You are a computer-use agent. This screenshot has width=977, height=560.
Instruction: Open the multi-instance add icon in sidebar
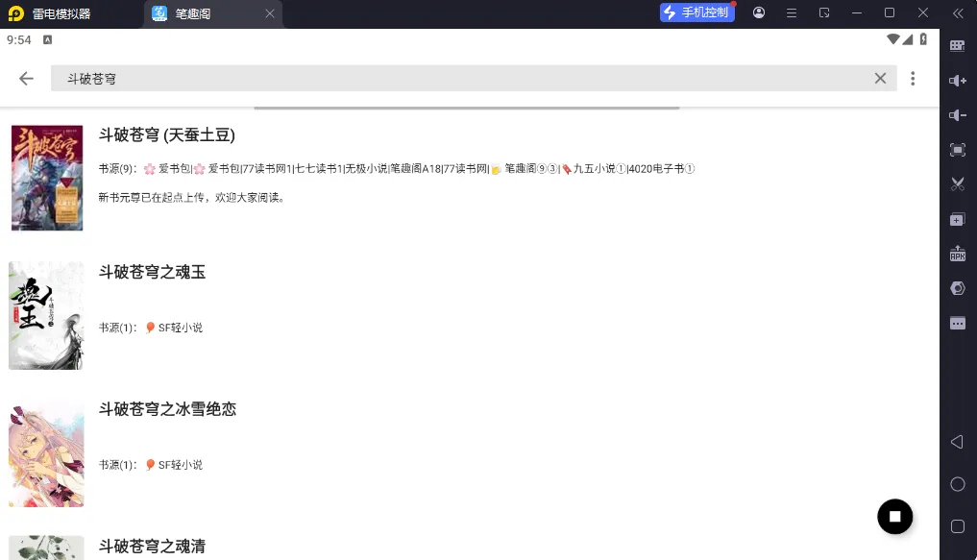[958, 219]
